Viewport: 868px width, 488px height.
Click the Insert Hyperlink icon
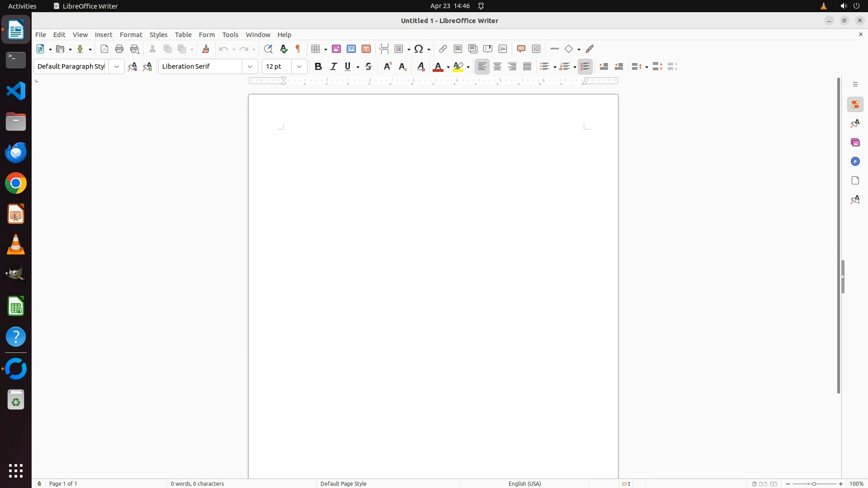443,49
